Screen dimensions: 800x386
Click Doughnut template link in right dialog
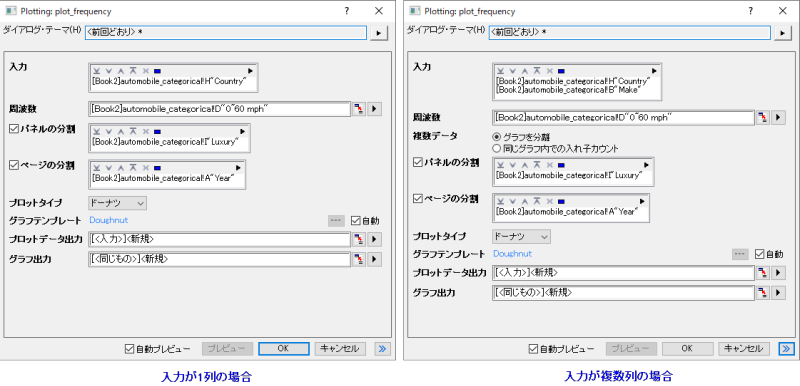(x=512, y=253)
